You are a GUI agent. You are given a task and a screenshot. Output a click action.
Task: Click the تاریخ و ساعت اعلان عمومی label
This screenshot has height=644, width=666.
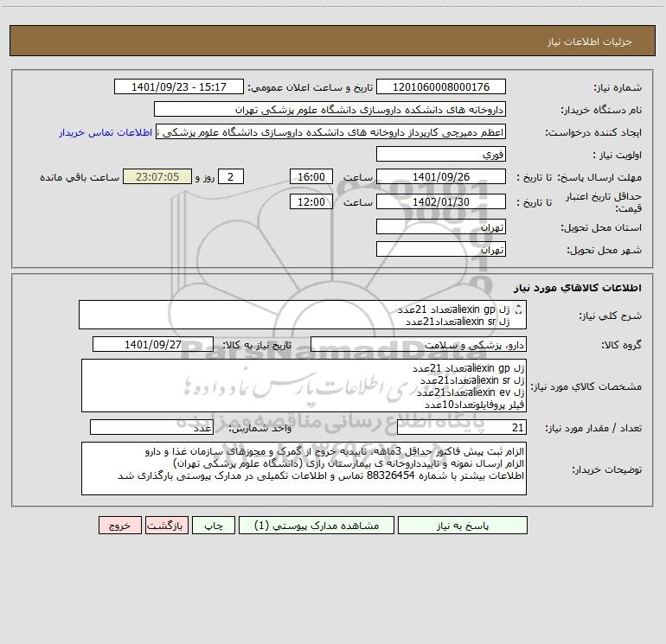pos(311,87)
